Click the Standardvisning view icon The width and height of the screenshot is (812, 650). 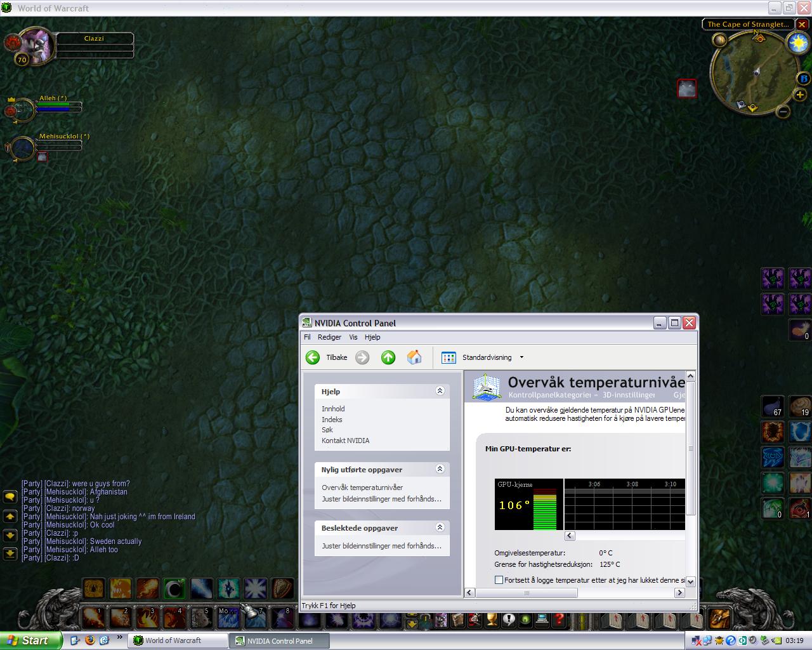click(449, 357)
